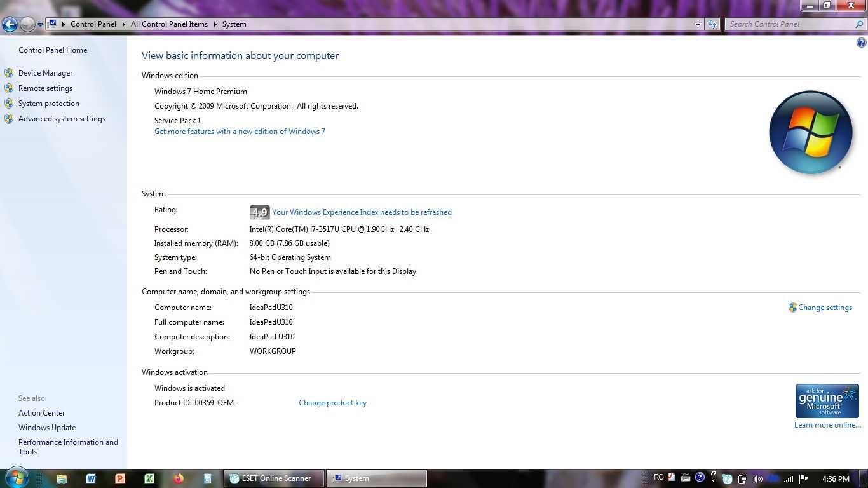The image size is (868, 488).
Task: Click shield icon beside Advanced system settings
Action: click(x=9, y=119)
